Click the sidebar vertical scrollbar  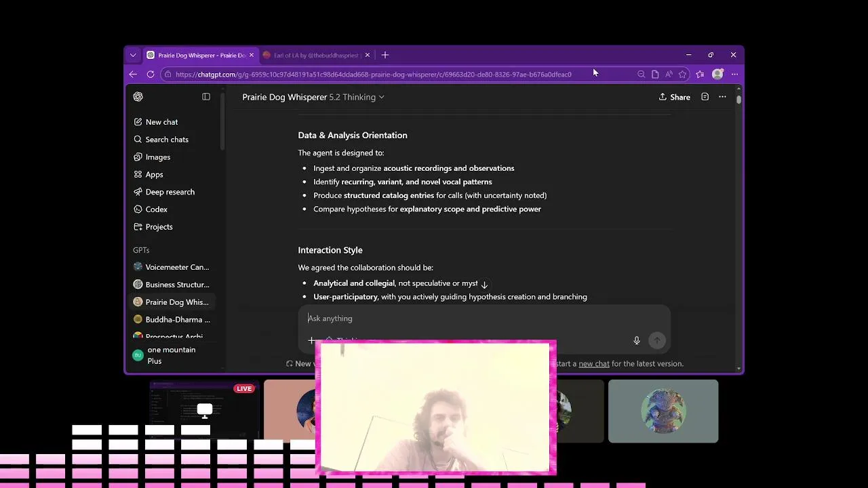pos(222,122)
